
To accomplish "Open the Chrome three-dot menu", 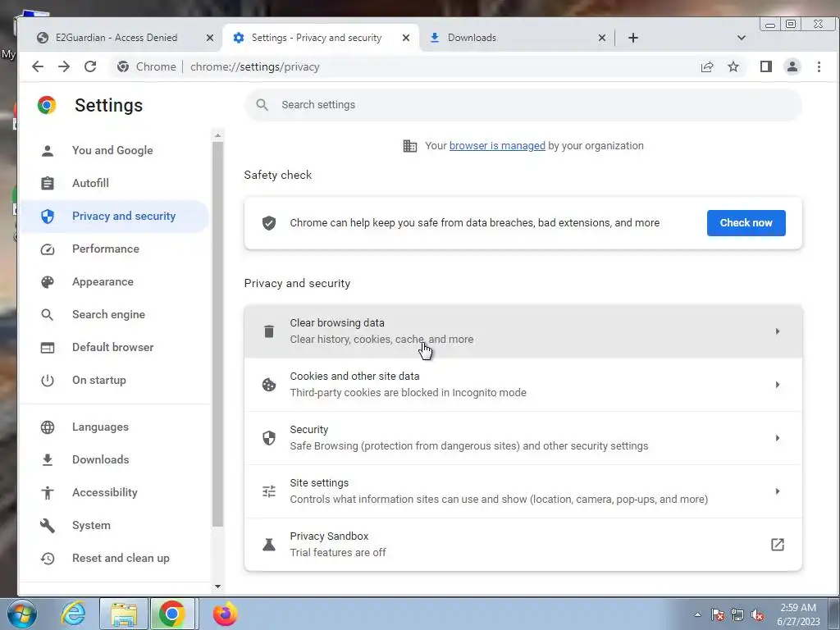I will pos(819,66).
